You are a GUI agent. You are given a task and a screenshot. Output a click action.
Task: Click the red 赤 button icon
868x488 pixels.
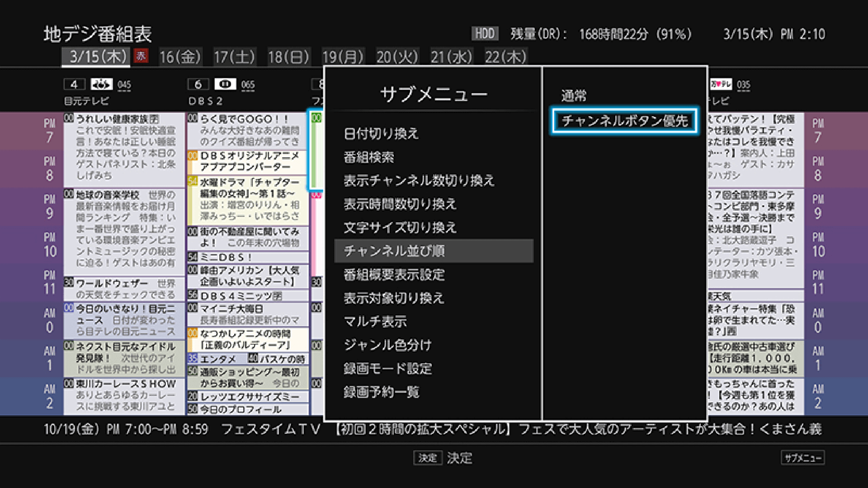[x=141, y=56]
